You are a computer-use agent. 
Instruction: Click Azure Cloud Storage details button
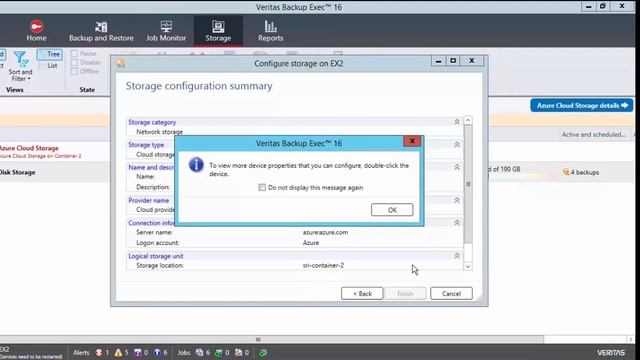click(582, 105)
